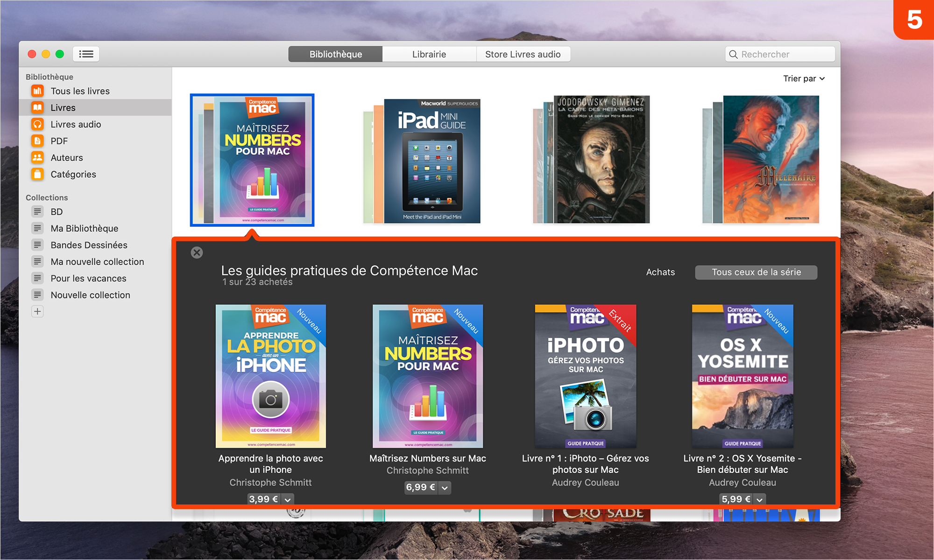The width and height of the screenshot is (934, 560).
Task: Switch to the Achats filter
Action: [x=660, y=272]
